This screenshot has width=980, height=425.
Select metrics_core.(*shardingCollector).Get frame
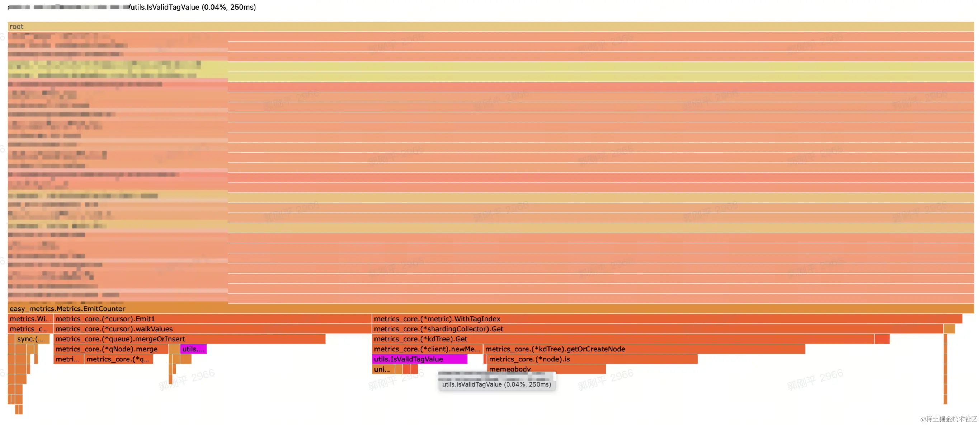click(658, 329)
